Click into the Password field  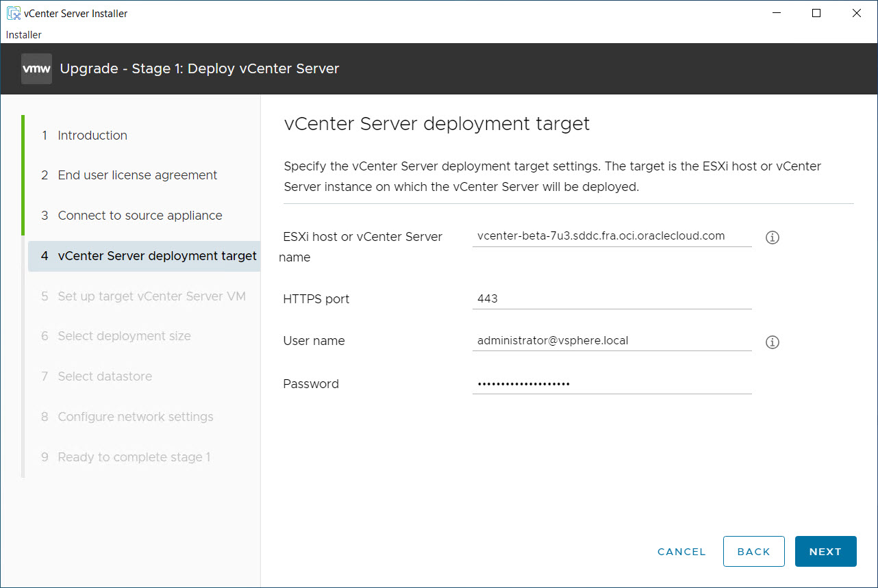click(612, 384)
